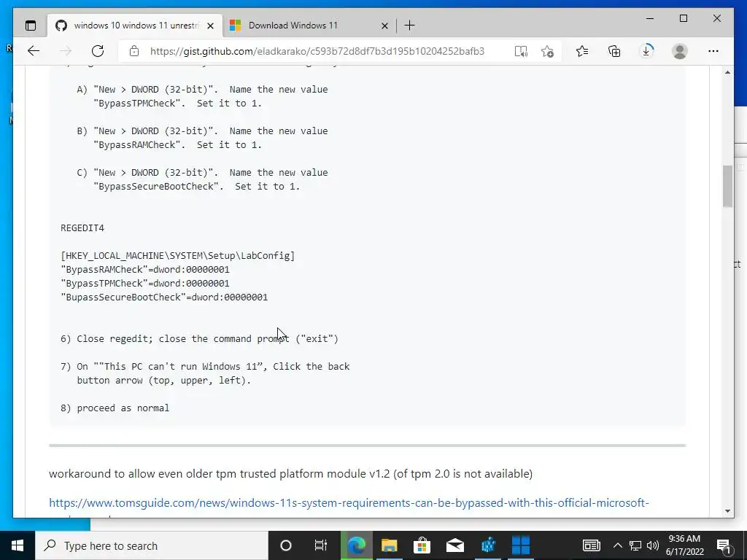Show the Downloads panel
The width and height of the screenshot is (747, 560).
[646, 51]
